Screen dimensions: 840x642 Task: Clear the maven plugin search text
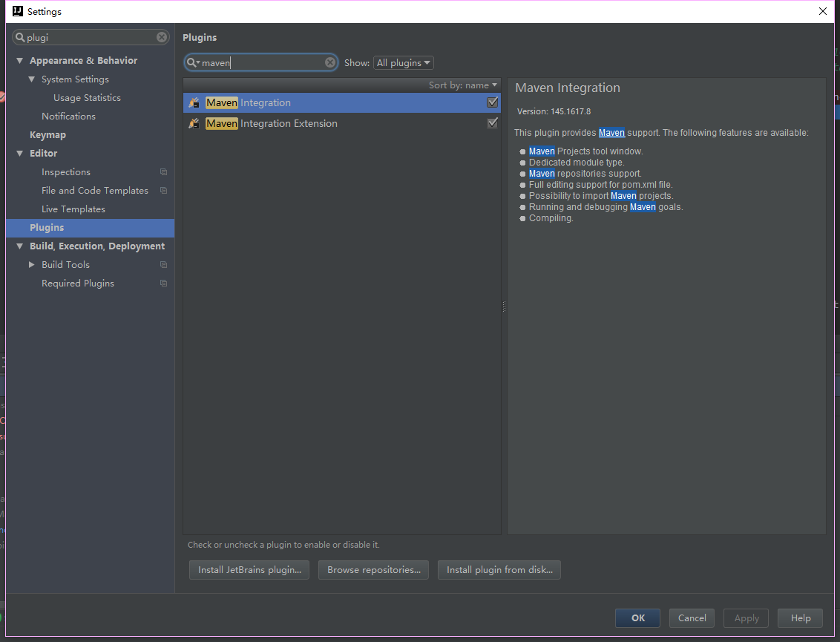(x=330, y=62)
